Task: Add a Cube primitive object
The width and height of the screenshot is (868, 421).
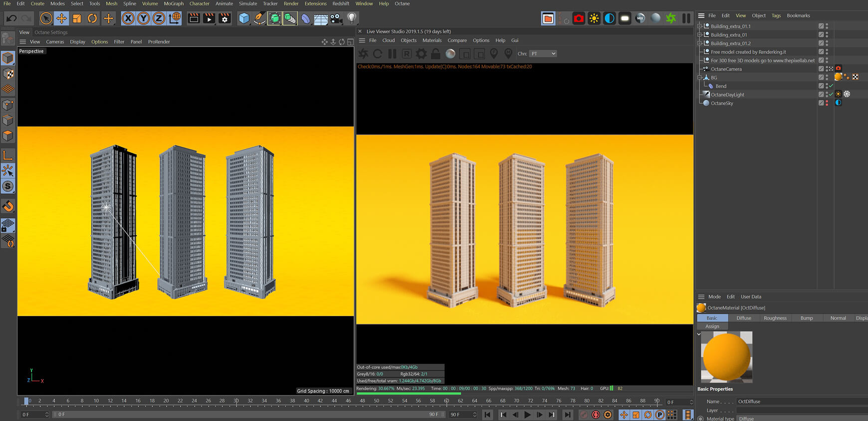Action: click(x=244, y=18)
